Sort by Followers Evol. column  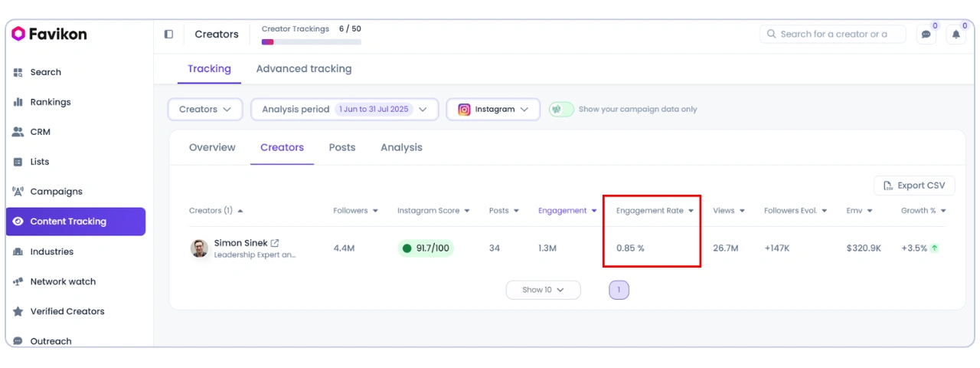[x=795, y=211]
